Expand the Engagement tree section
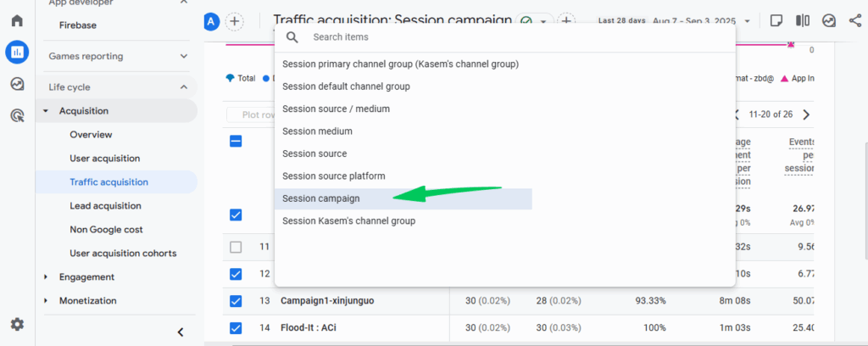The image size is (868, 346). point(46,277)
